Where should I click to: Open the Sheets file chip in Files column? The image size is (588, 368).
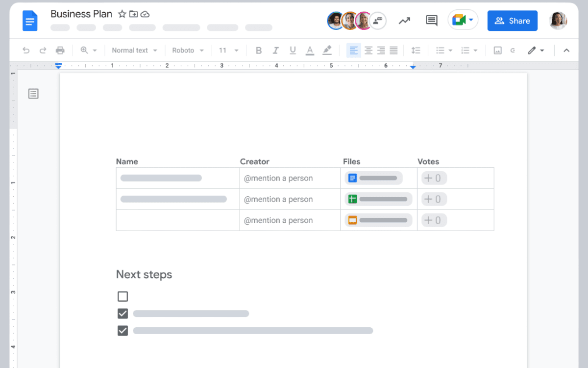point(378,199)
